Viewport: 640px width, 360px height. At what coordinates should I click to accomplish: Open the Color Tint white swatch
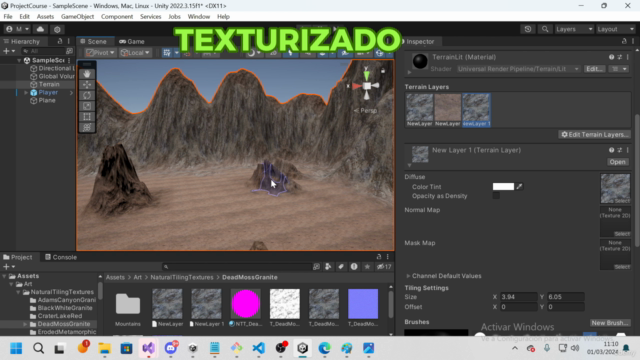pos(503,187)
